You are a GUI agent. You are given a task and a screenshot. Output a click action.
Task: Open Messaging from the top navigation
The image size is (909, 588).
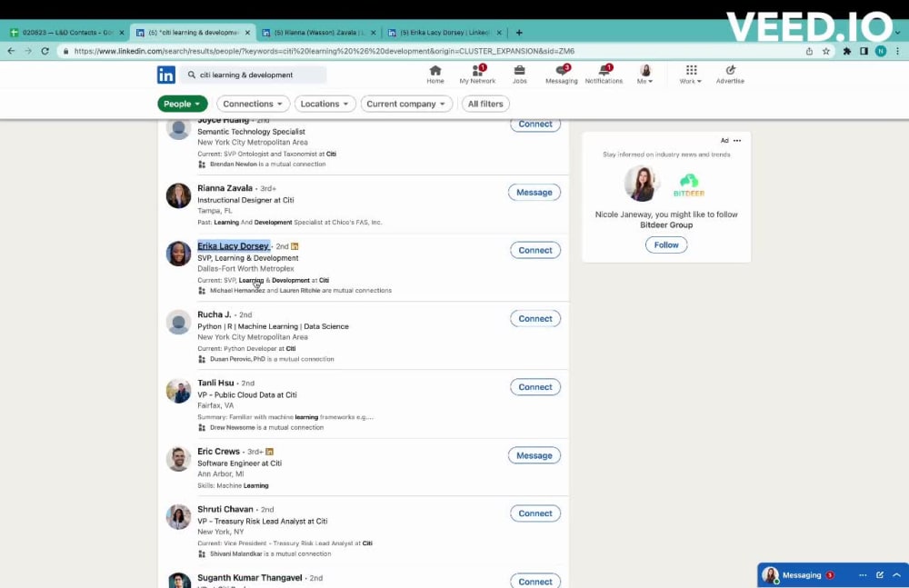pos(561,74)
